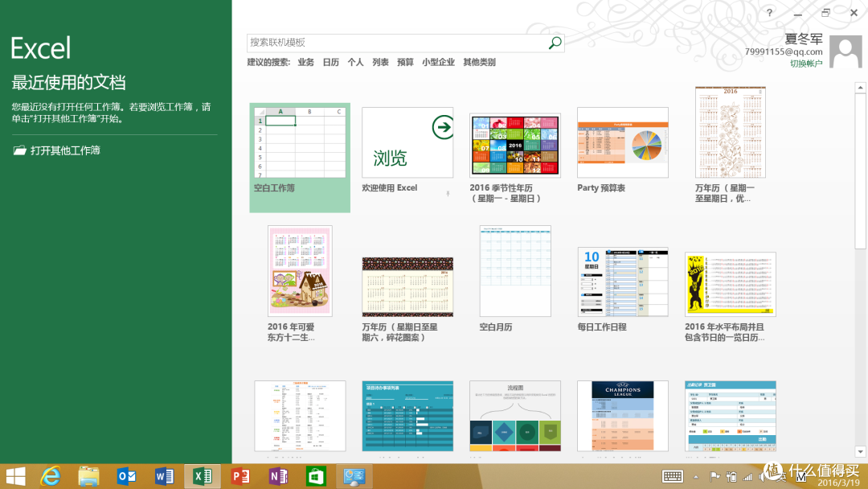Select the Champions League template thumbnail

click(x=623, y=416)
